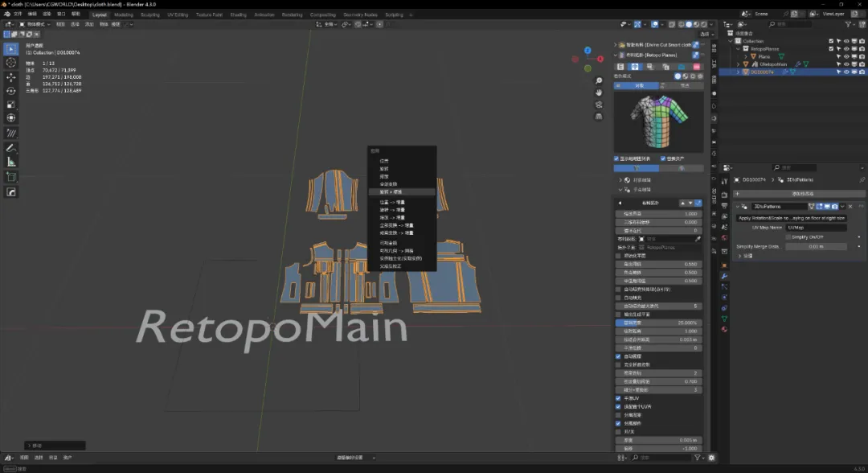Viewport: 868px width, 473px height.
Task: Click the pan view hand icon
Action: point(599,93)
